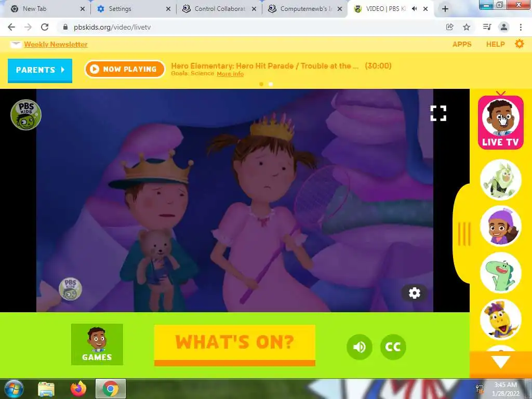
Task: Launch Firefox from taskbar
Action: click(x=78, y=389)
